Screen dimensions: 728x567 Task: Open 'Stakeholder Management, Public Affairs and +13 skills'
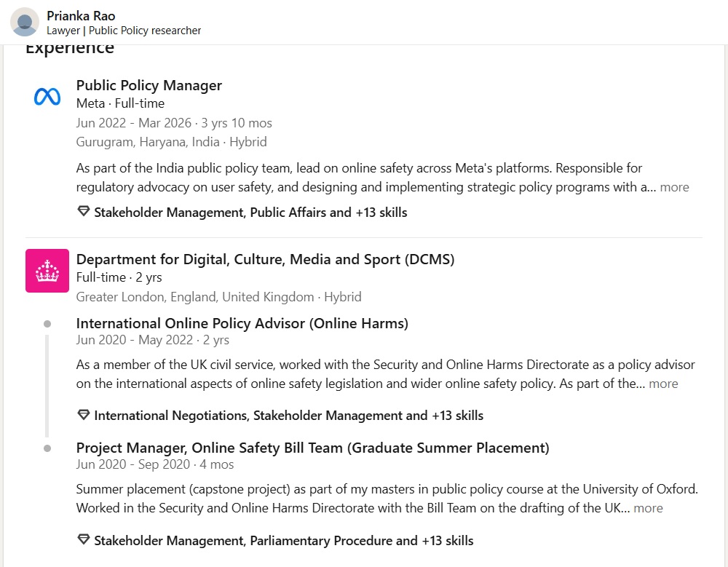[250, 213]
